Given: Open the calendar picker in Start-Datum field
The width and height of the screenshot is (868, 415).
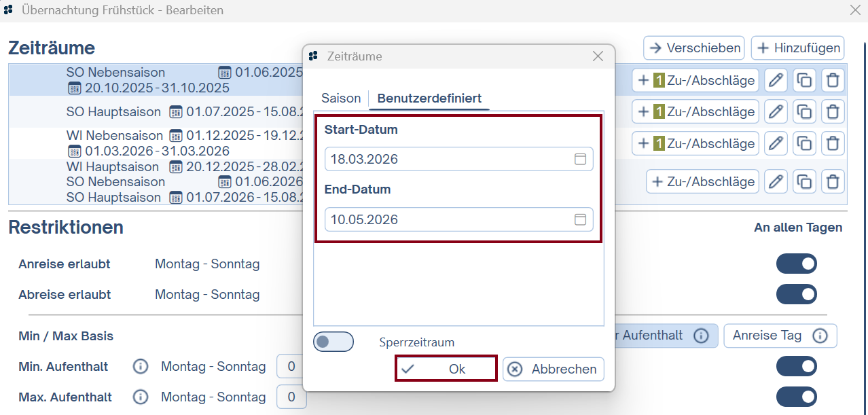Looking at the screenshot, I should tap(580, 158).
